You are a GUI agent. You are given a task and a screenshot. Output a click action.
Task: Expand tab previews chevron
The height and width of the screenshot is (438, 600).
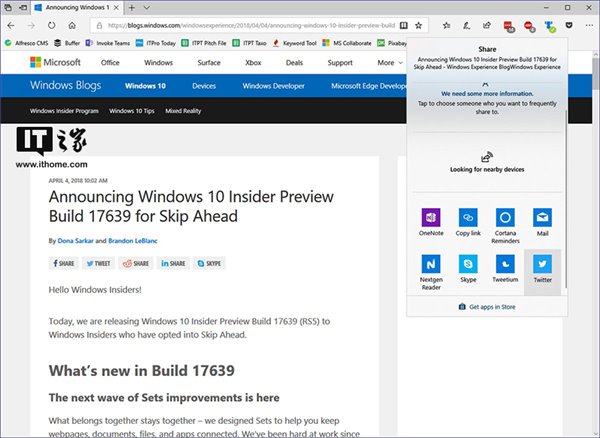(147, 8)
